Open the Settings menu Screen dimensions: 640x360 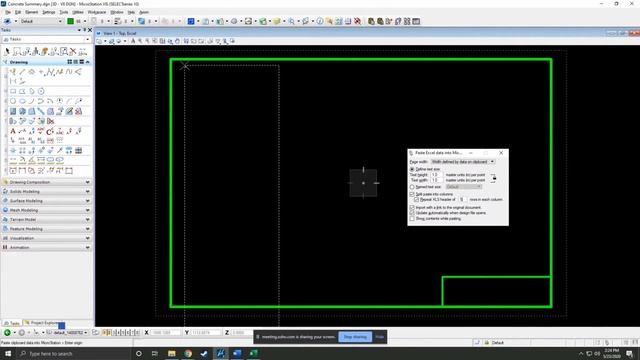click(x=49, y=12)
